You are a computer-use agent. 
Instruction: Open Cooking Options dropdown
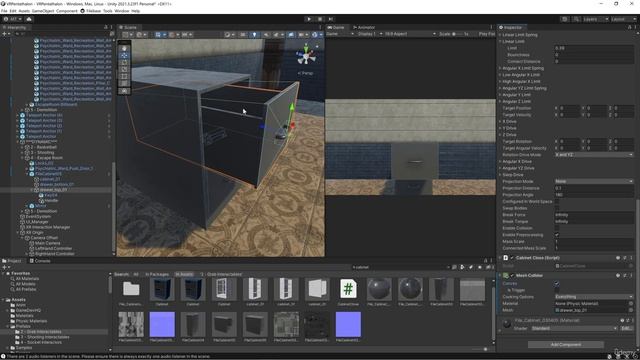click(x=594, y=297)
